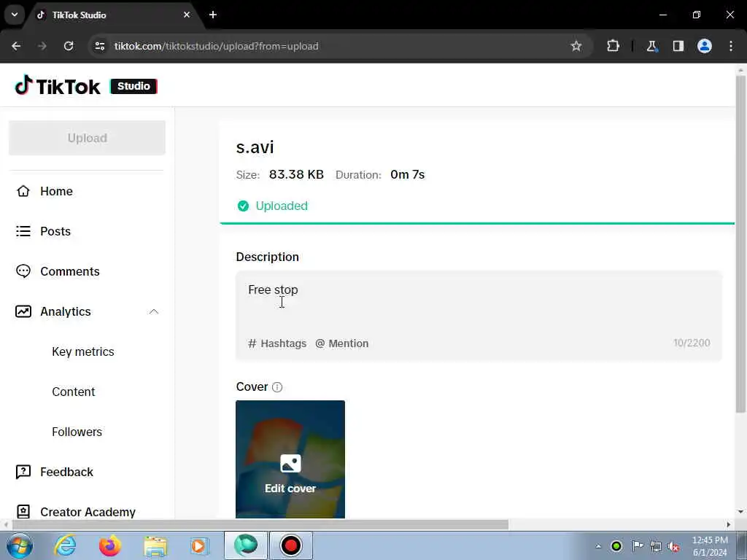Open the browser Extensions puzzle icon
This screenshot has width=747, height=560.
coord(613,46)
